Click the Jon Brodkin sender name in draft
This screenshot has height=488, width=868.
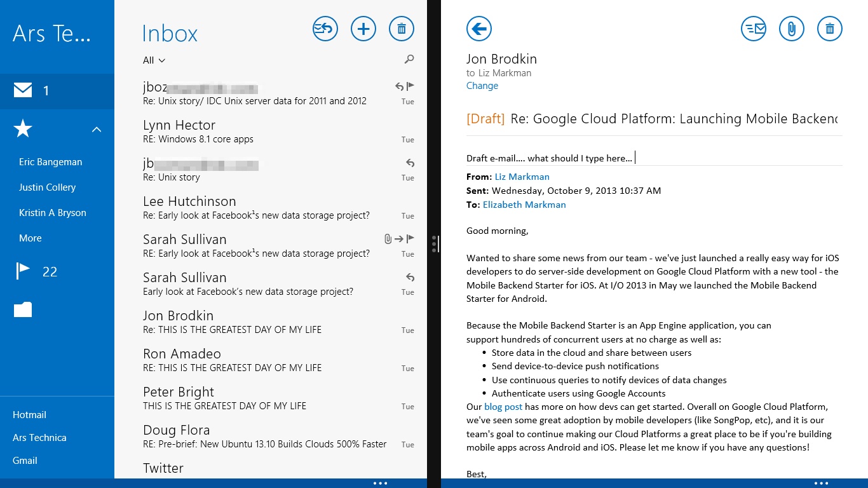[x=501, y=59]
